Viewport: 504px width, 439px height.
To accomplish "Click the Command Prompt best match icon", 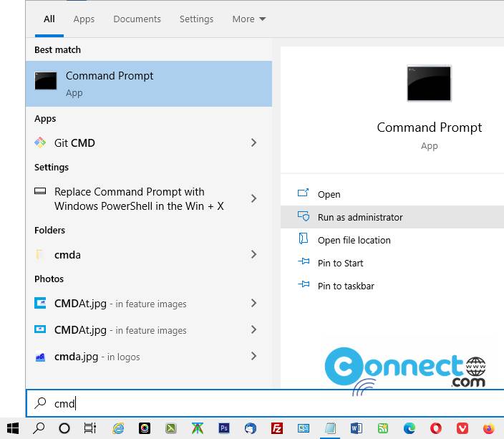I will (x=46, y=81).
